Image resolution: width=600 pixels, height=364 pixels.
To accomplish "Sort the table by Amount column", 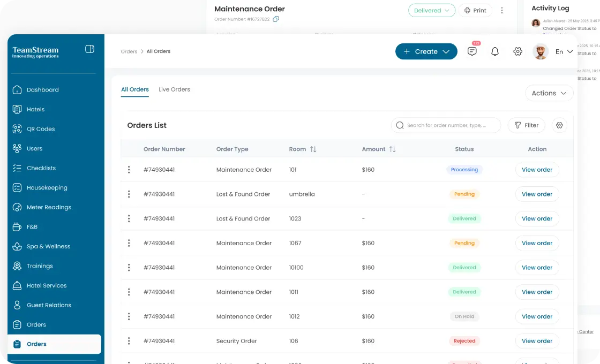I will click(x=392, y=149).
